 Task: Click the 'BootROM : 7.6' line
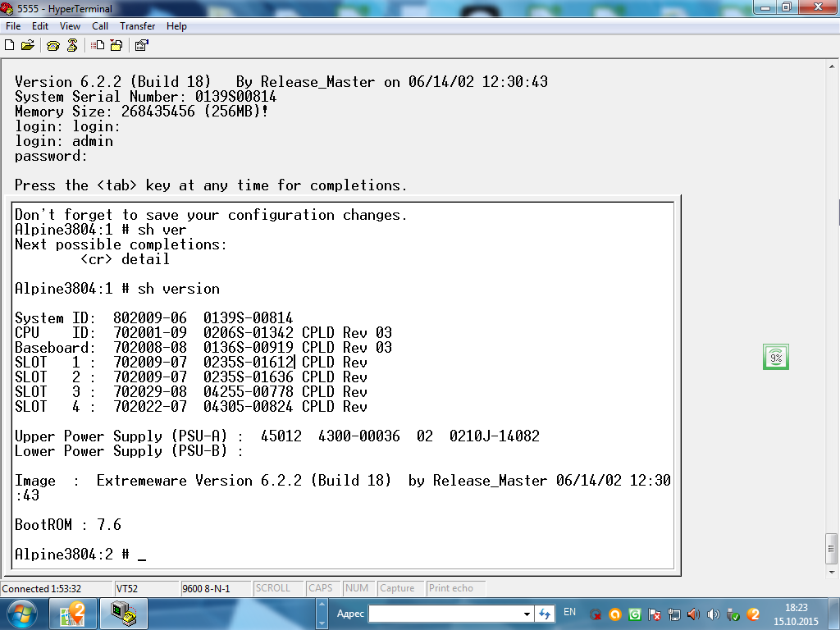click(x=68, y=525)
